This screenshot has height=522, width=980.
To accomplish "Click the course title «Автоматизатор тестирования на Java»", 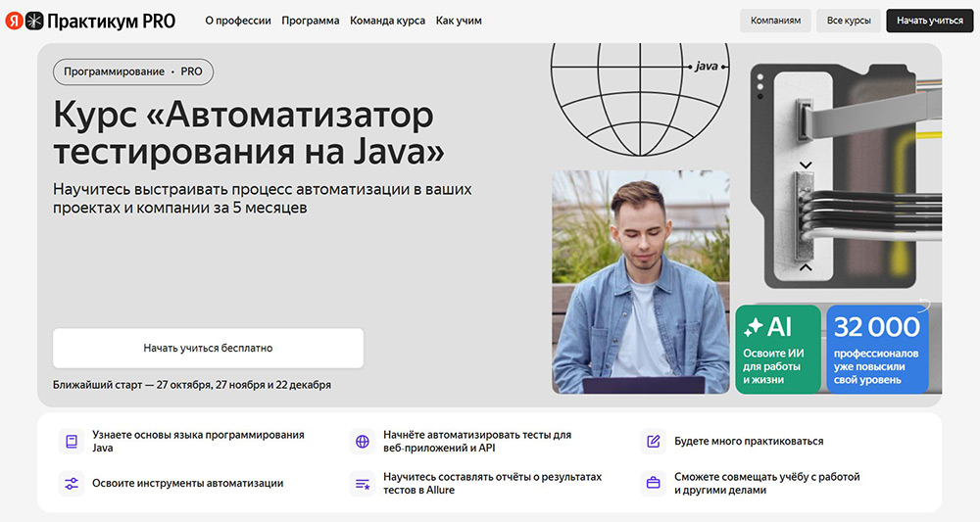I will click(249, 133).
